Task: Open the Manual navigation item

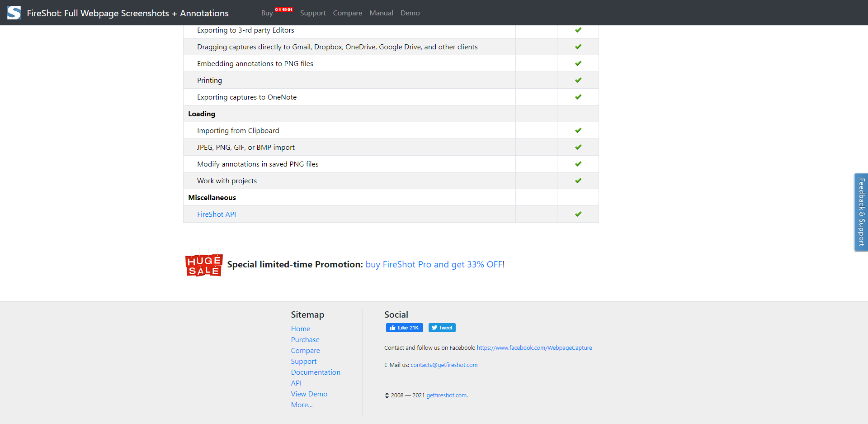Action: coord(381,13)
